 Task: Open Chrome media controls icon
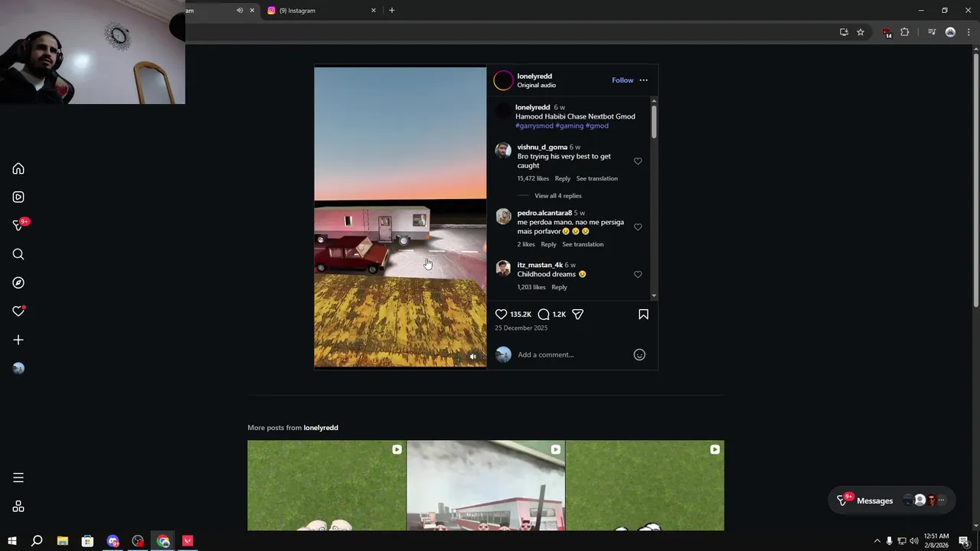(x=932, y=32)
